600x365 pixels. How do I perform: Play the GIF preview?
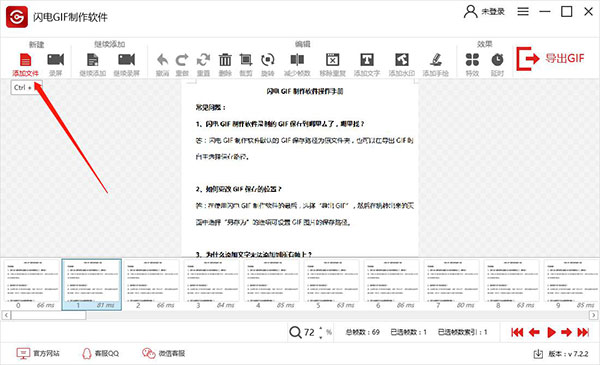(551, 332)
